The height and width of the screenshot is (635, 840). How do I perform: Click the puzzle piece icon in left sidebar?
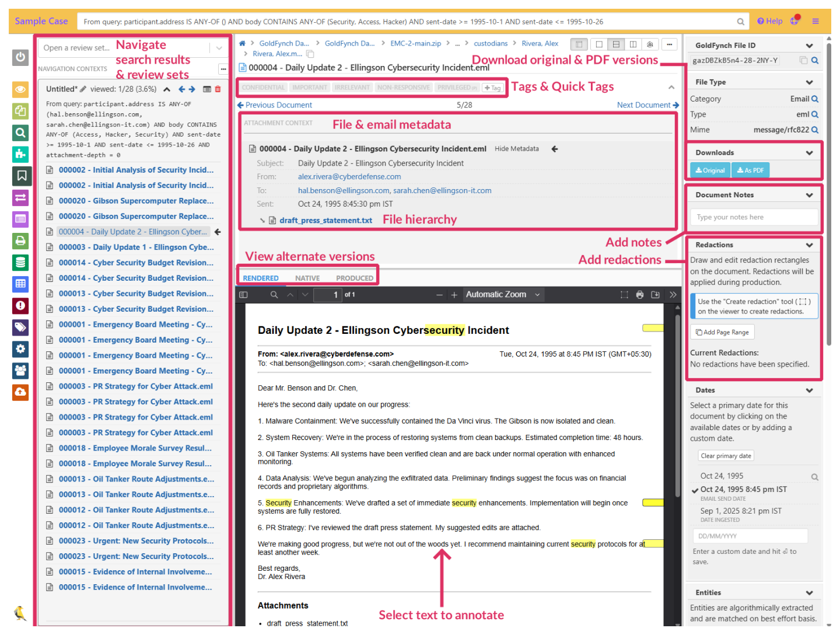click(20, 154)
